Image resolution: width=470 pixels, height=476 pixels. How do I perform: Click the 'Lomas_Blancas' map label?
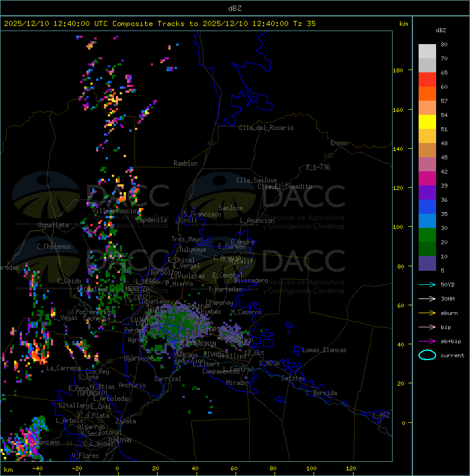(324, 350)
